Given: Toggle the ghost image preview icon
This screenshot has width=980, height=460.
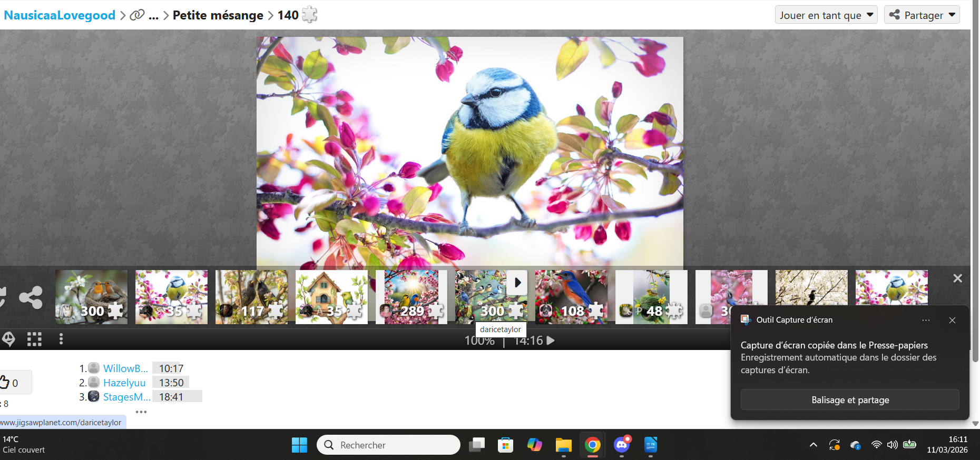Looking at the screenshot, I should pos(8,339).
